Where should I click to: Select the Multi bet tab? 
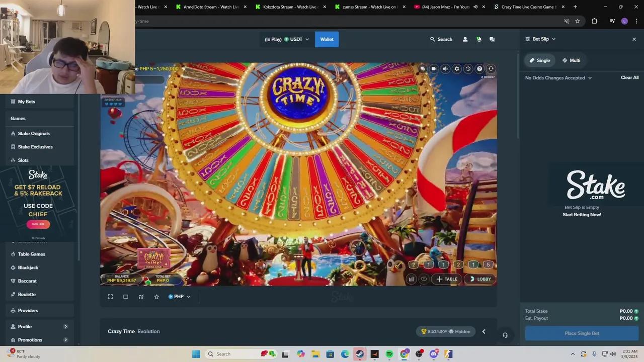pyautogui.click(x=571, y=60)
